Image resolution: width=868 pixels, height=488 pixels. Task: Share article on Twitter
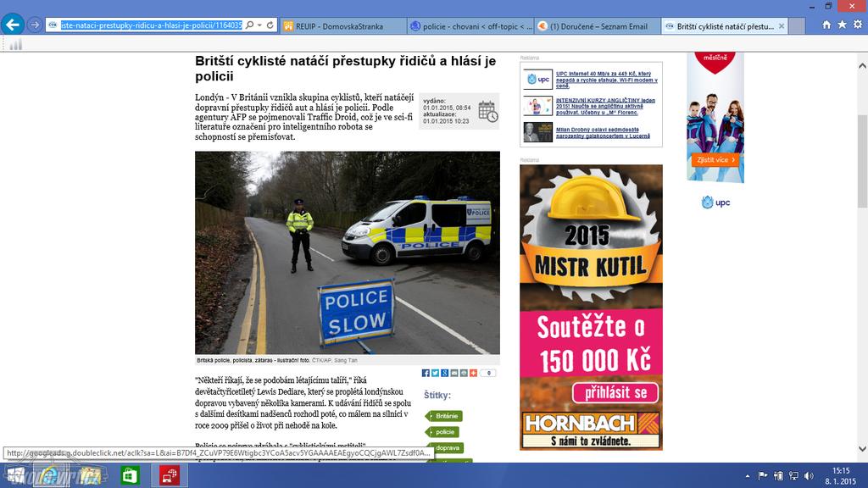(x=435, y=373)
